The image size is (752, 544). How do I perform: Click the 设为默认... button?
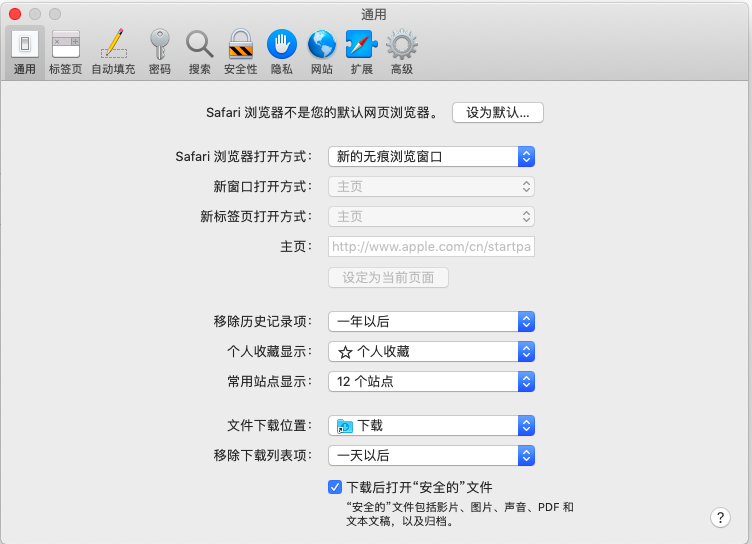(x=497, y=113)
